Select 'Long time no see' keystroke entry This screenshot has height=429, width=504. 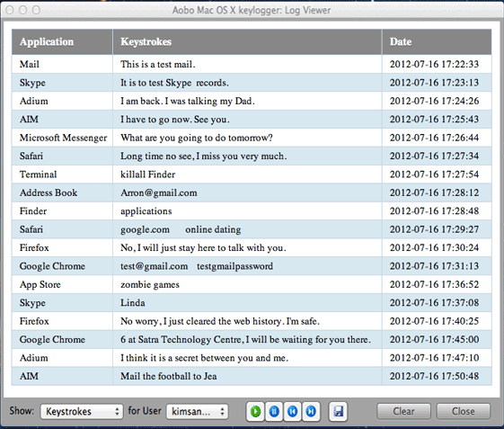click(204, 156)
